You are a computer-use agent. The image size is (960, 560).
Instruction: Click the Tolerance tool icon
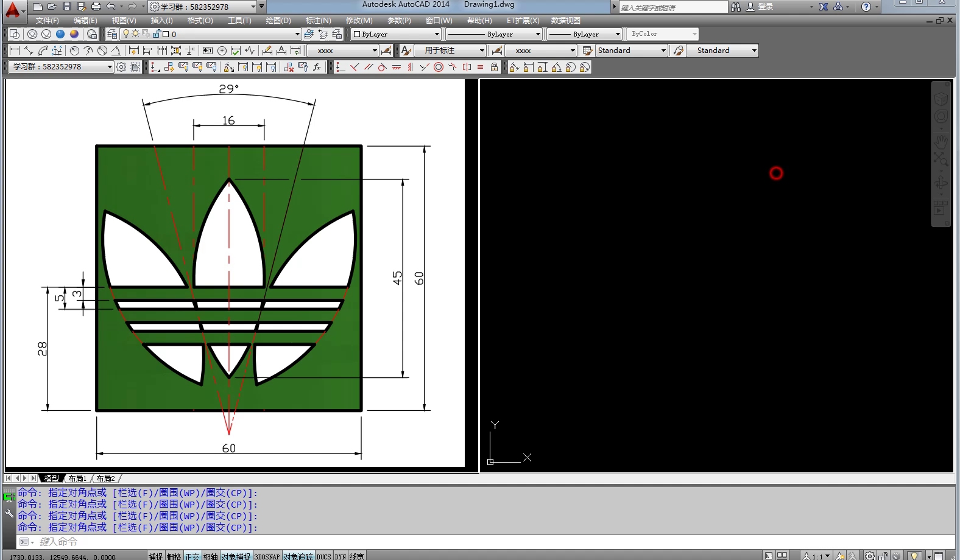(208, 51)
